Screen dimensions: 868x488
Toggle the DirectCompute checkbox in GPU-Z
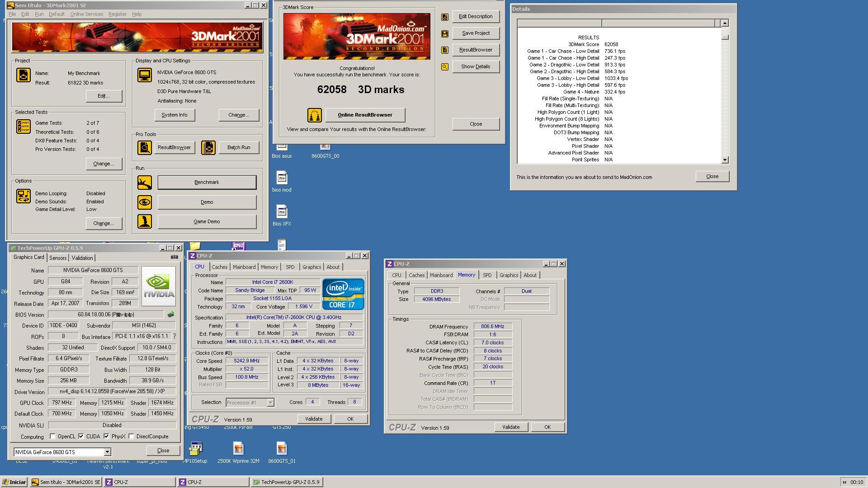pos(131,436)
